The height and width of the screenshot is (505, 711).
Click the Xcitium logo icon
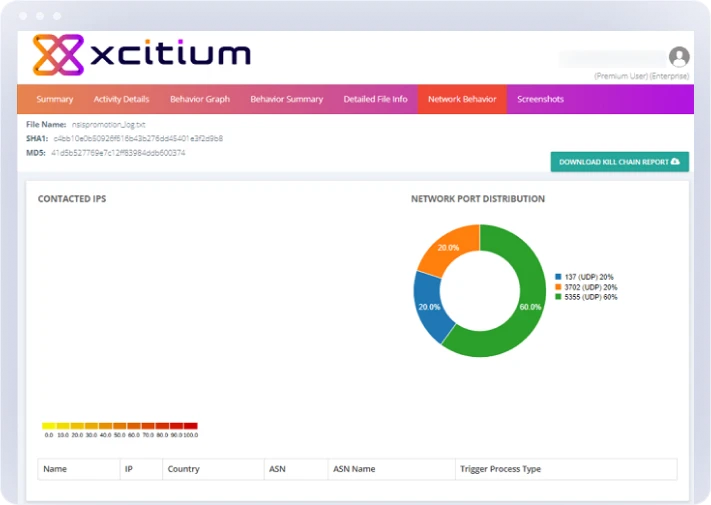tap(56, 55)
